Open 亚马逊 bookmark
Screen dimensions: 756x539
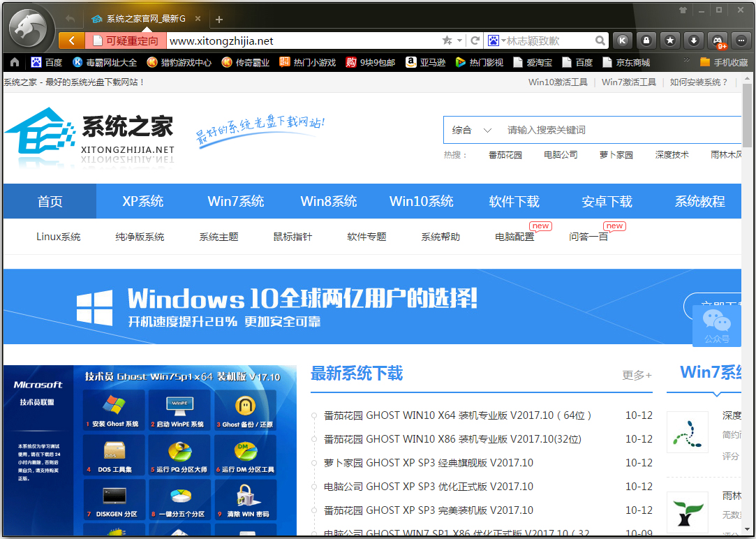(425, 62)
